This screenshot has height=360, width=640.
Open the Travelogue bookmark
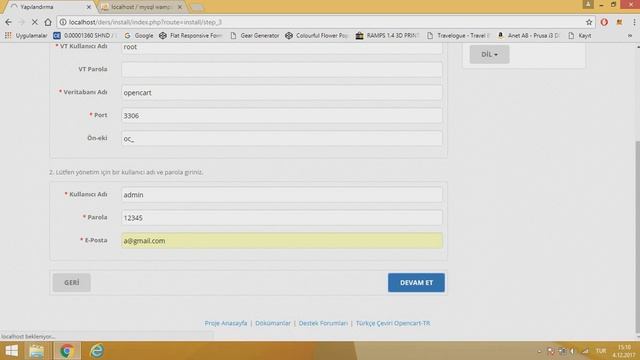point(458,36)
